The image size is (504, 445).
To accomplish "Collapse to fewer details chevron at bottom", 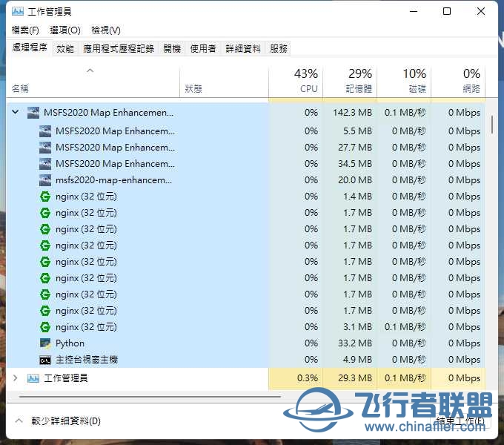I will [19, 421].
